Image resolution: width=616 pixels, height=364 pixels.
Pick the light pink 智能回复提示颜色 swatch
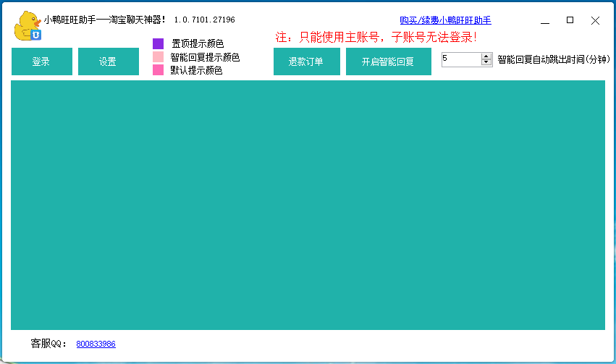click(x=158, y=57)
